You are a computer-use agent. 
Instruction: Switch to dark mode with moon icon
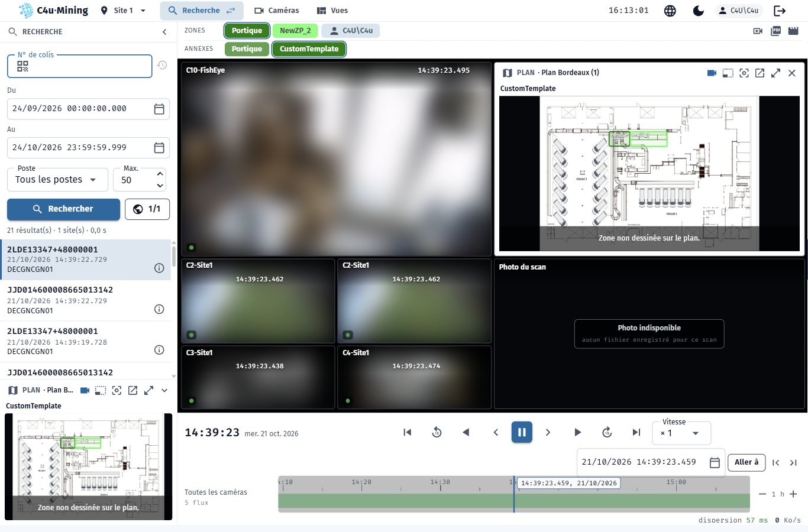pyautogui.click(x=699, y=11)
